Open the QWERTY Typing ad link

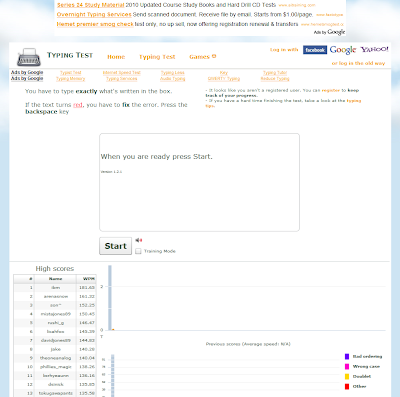pyautogui.click(x=224, y=79)
